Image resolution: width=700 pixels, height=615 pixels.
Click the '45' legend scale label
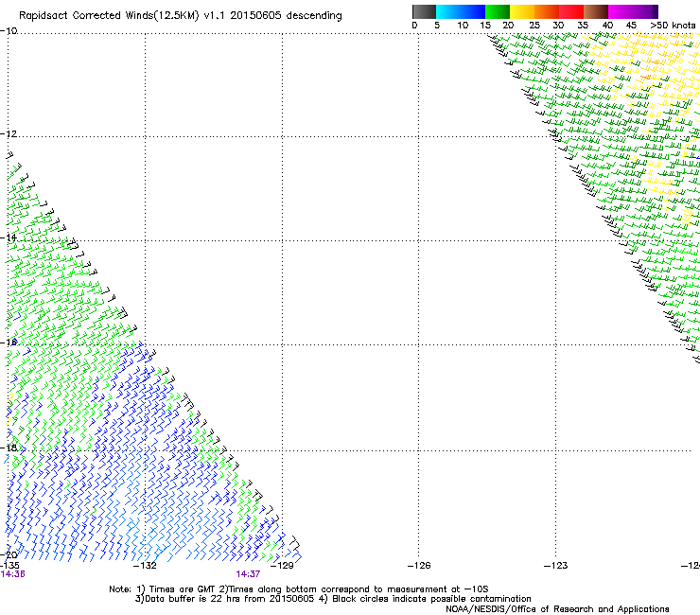point(631,26)
